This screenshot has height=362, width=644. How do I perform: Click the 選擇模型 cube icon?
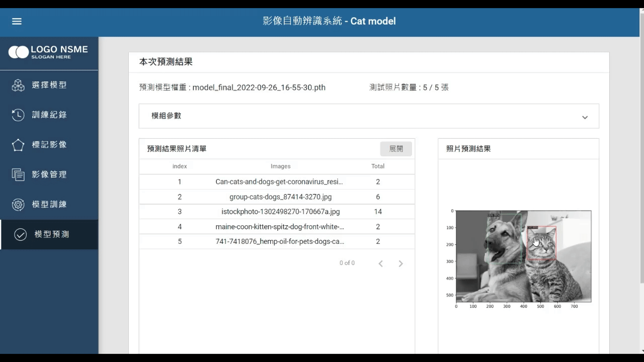pyautogui.click(x=18, y=85)
